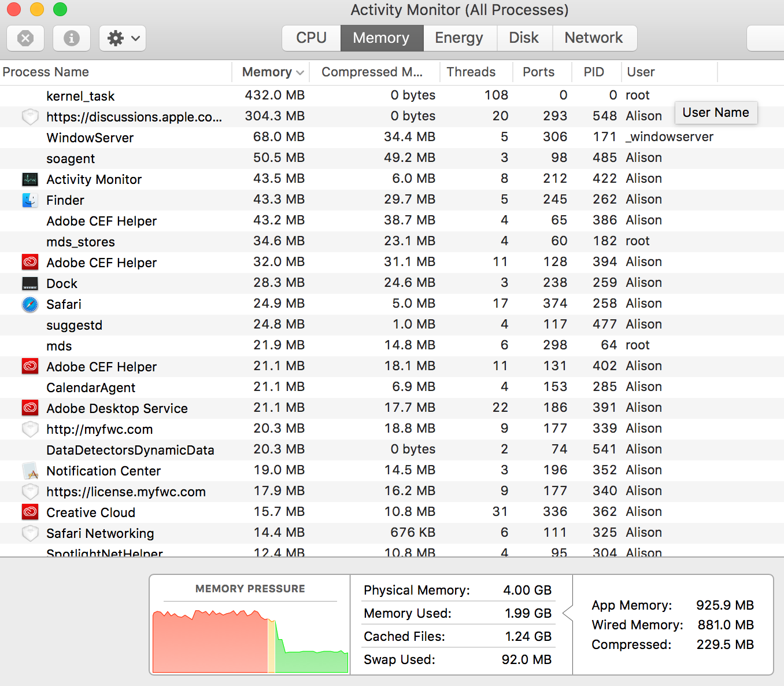Click the Safari compass icon
Image resolution: width=784 pixels, height=686 pixels.
pos(30,304)
